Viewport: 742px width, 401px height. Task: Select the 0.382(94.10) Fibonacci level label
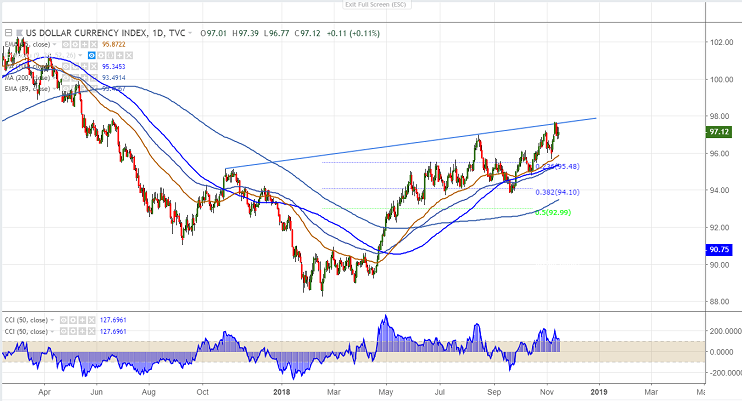point(557,192)
